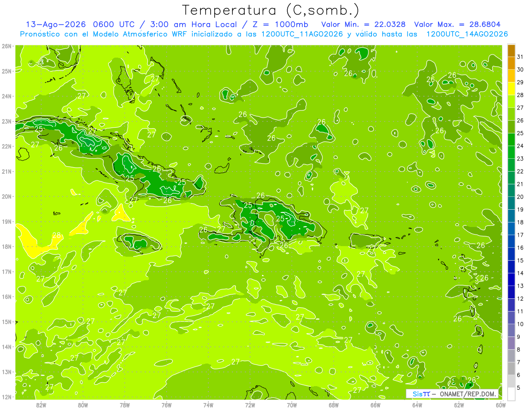Click the 70W longitude axis label
532x411 pixels.
coord(292,404)
